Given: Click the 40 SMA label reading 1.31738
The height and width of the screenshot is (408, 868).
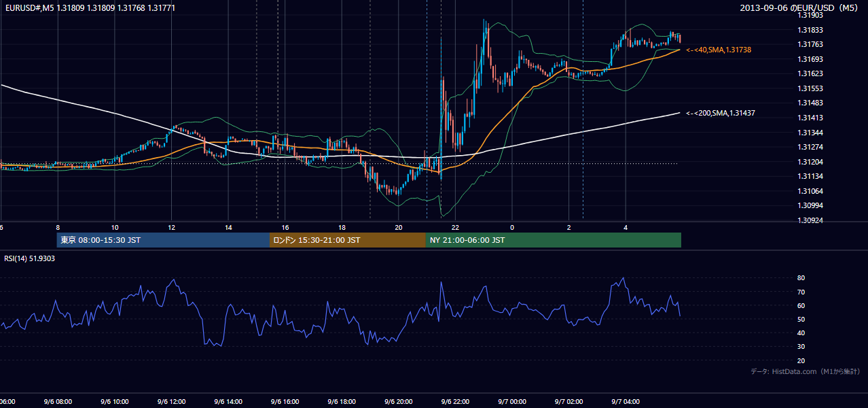Looking at the screenshot, I should tap(719, 50).
